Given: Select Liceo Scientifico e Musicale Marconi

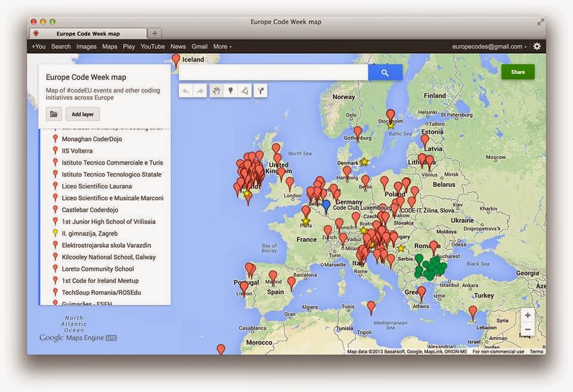Looking at the screenshot, I should [x=113, y=198].
